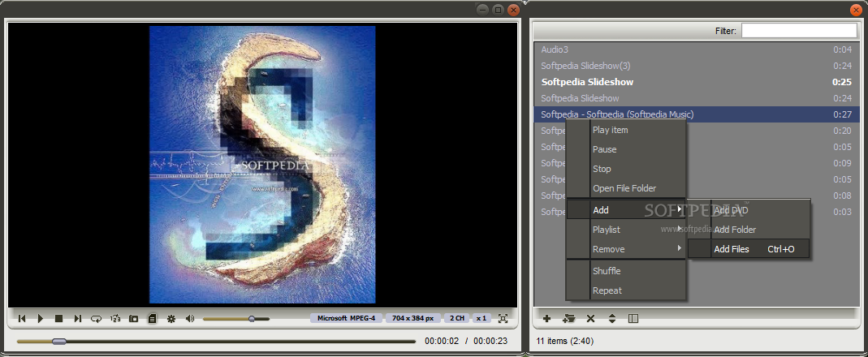Stop playback with the square button
The image size is (868, 357).
(x=58, y=318)
